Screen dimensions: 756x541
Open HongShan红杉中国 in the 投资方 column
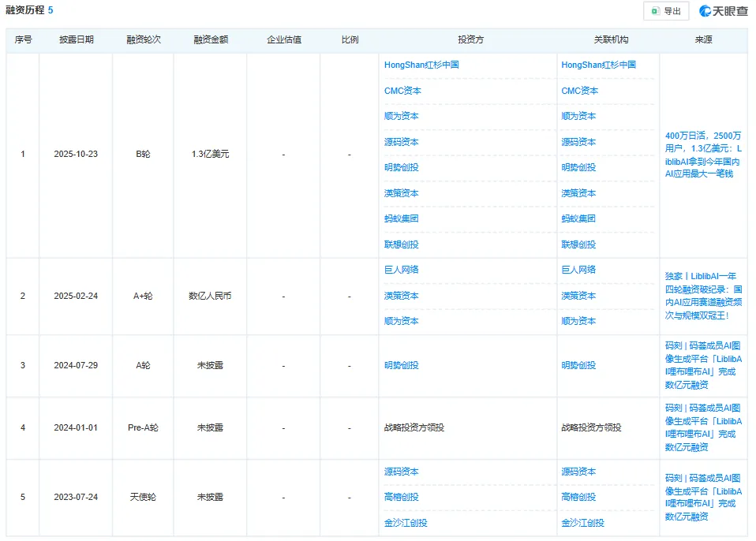[x=421, y=65]
